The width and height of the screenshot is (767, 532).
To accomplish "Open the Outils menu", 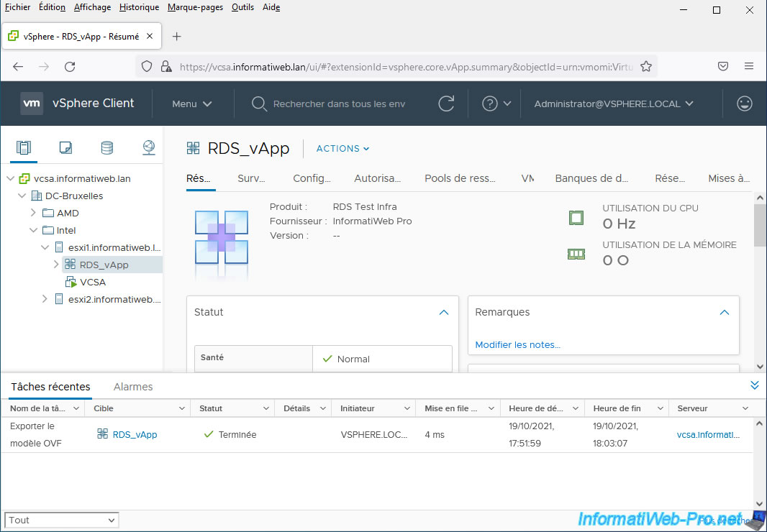I will [x=242, y=7].
